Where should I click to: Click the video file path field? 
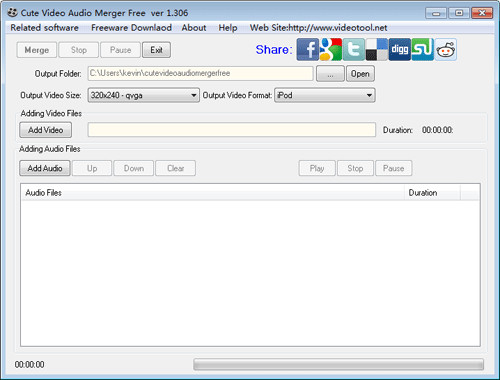tap(232, 130)
